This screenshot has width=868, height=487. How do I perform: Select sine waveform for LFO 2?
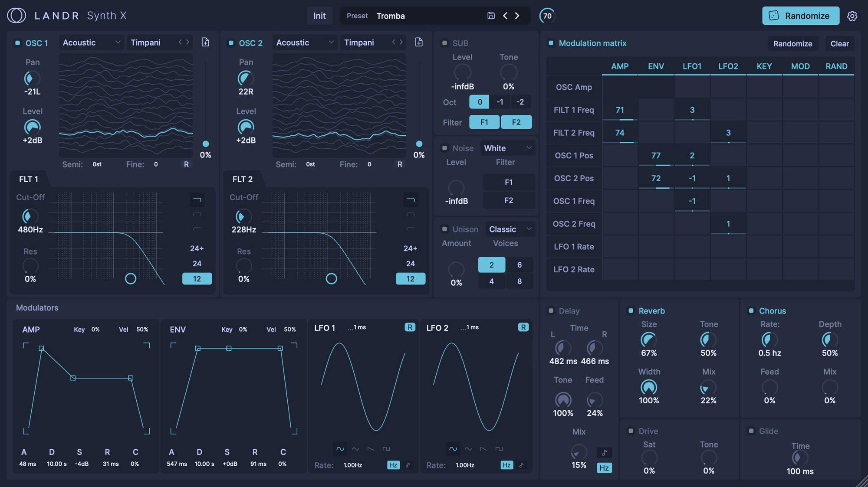point(453,449)
